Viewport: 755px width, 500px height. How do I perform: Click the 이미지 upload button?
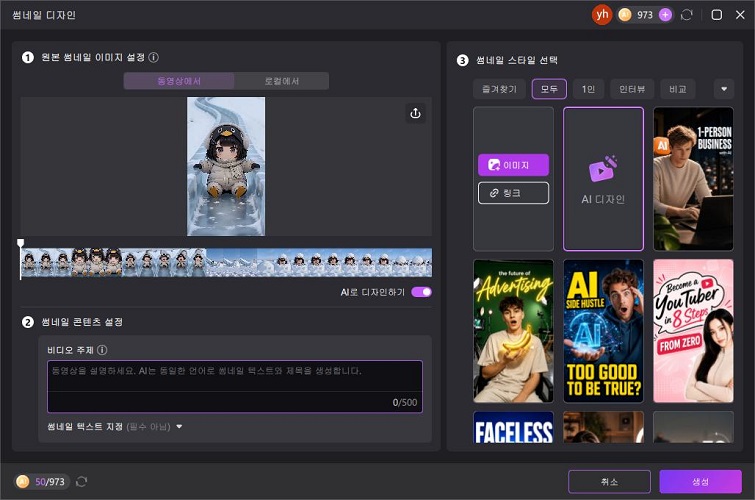[513, 165]
